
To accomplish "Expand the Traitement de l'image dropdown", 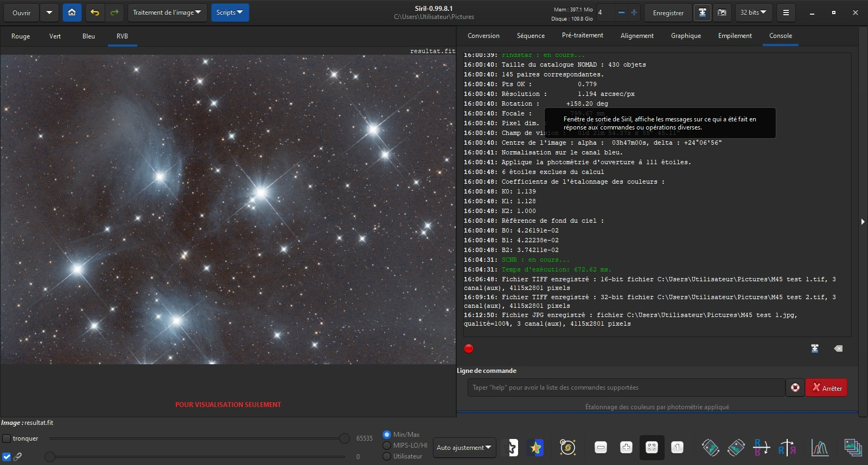I will (167, 12).
